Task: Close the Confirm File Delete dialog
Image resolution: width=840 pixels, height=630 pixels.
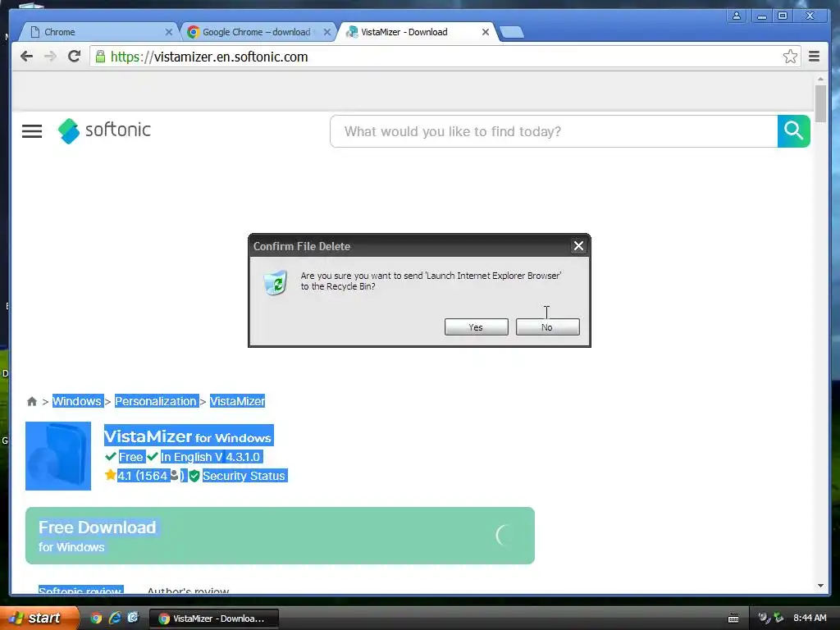Action: (578, 246)
